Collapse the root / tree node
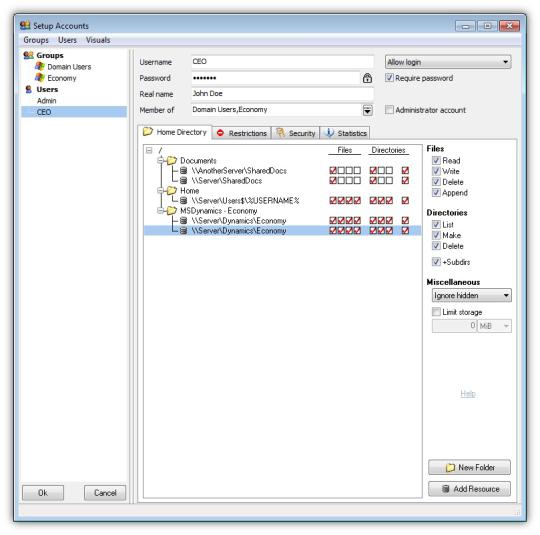Viewport: 540px width, 535px height. click(x=149, y=150)
